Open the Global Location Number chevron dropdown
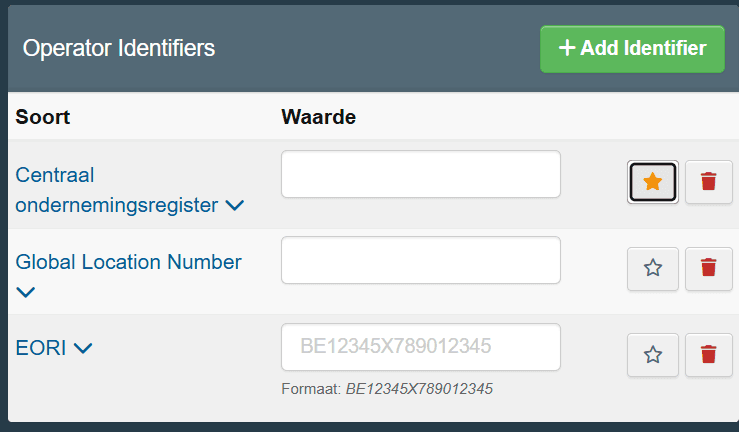 [25, 293]
